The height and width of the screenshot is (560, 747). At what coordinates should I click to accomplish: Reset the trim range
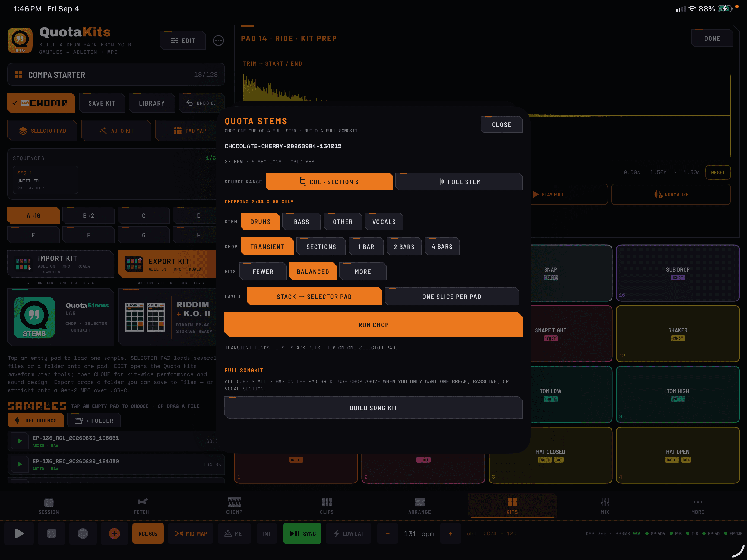pos(718,172)
